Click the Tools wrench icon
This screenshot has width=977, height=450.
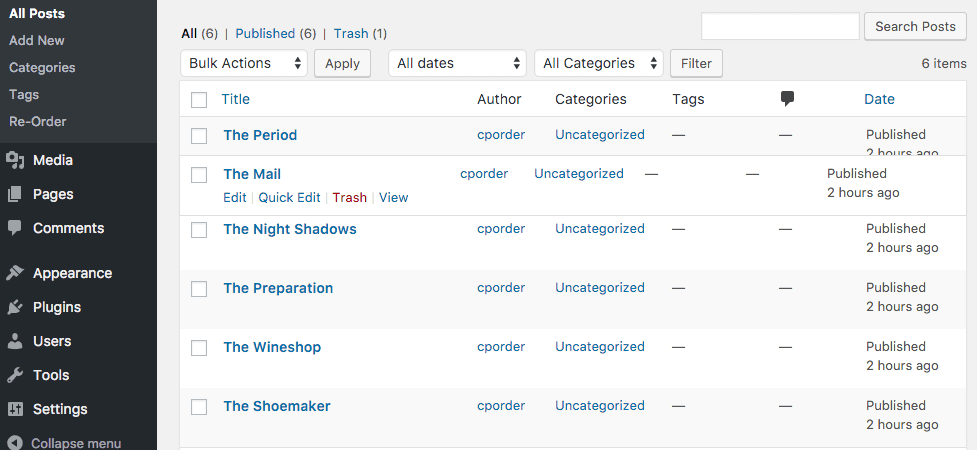[15, 375]
